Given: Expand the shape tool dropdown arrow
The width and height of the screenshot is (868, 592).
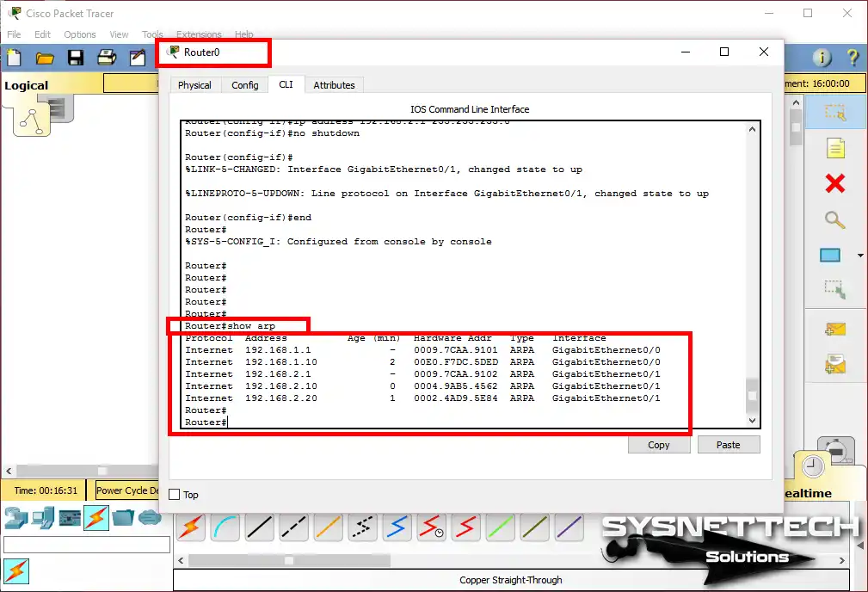Looking at the screenshot, I should [860, 256].
